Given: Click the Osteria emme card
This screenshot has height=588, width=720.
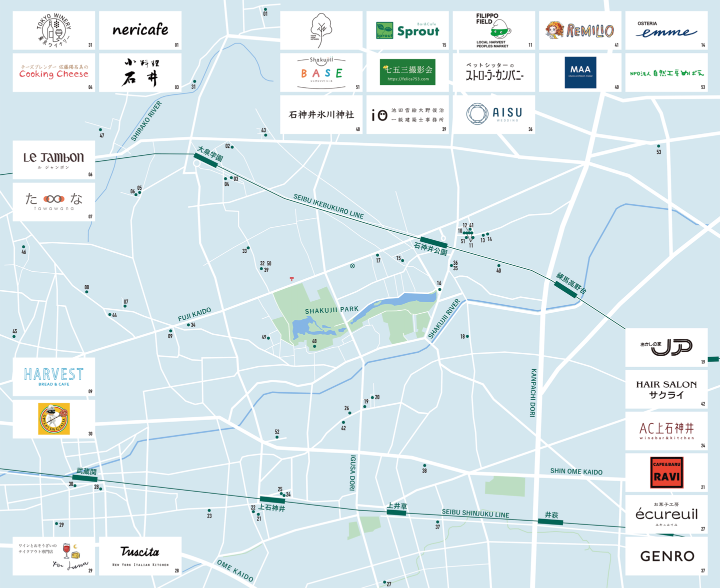Looking at the screenshot, I should pyautogui.click(x=666, y=31).
